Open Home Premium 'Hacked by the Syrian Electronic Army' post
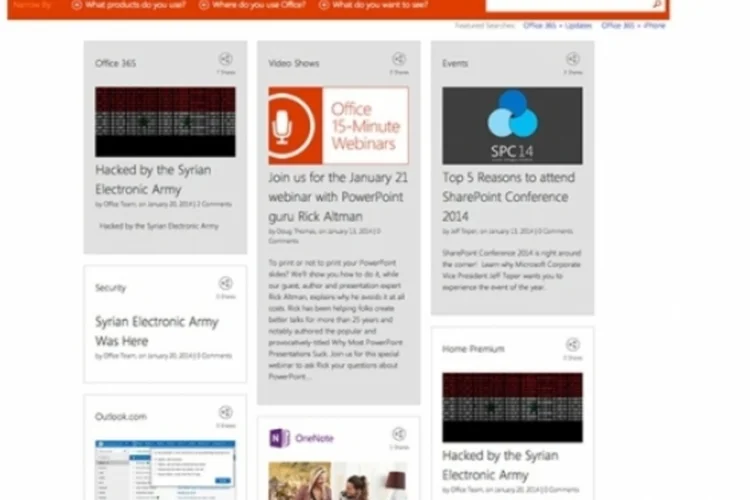 click(500, 465)
